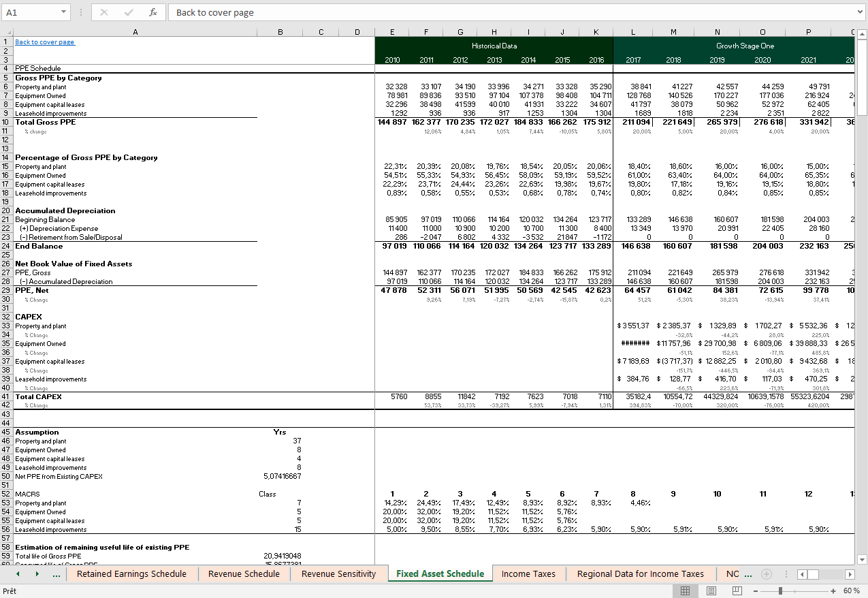Click the 2017 year header cell

click(x=634, y=60)
